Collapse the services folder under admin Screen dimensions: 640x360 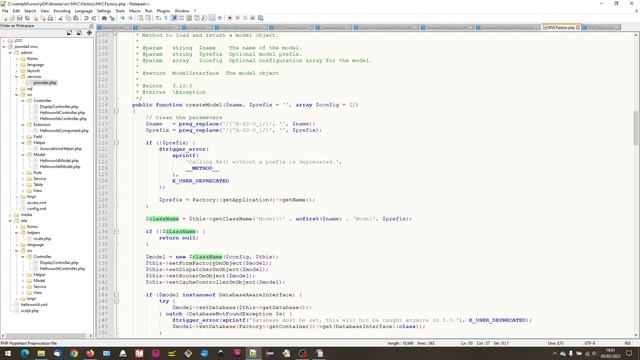tap(17, 77)
